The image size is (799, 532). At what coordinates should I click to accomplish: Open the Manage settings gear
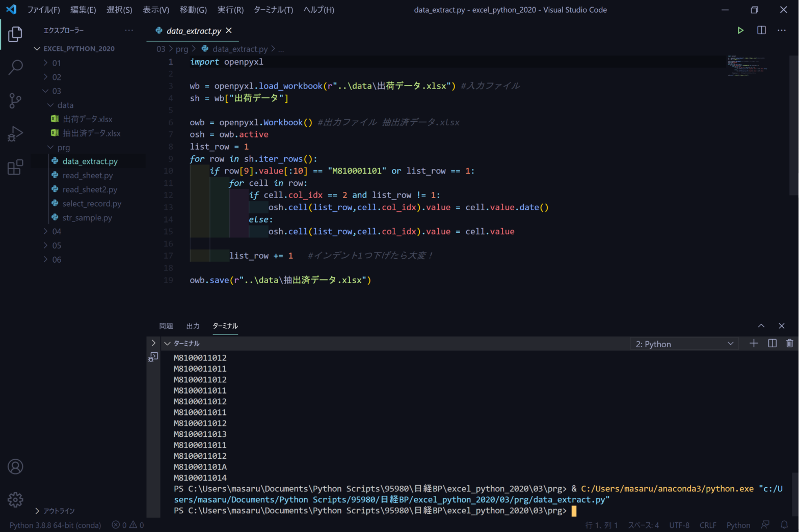coord(15,500)
